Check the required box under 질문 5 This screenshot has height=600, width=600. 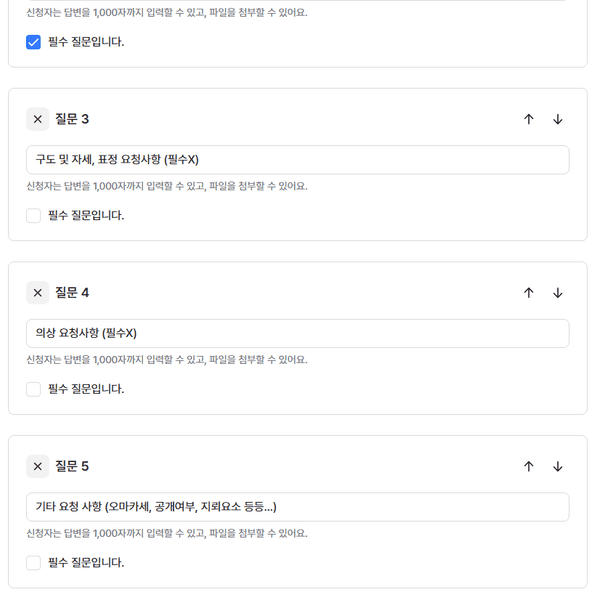(x=34, y=562)
